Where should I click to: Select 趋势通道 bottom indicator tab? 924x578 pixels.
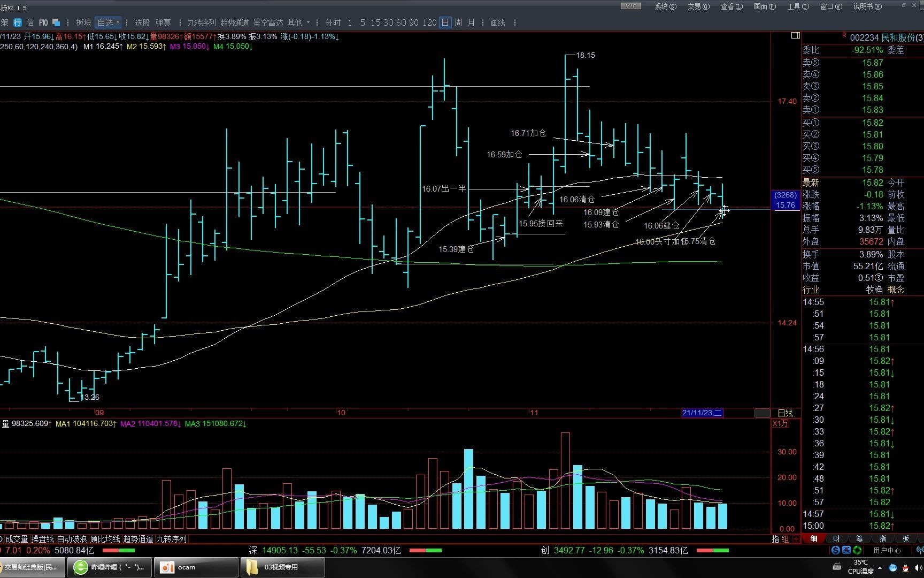138,539
